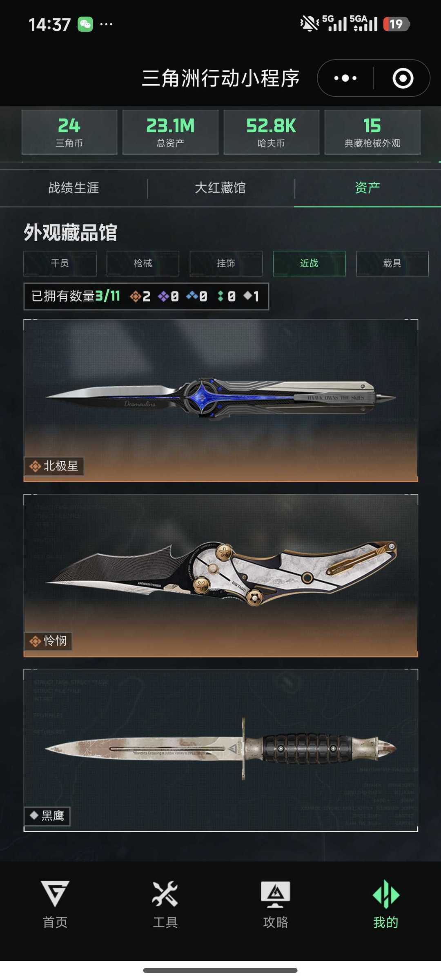Viewport: 441px width, 980px height.
Task: Tap the WeChat status bar icon
Action: pyautogui.click(x=85, y=24)
